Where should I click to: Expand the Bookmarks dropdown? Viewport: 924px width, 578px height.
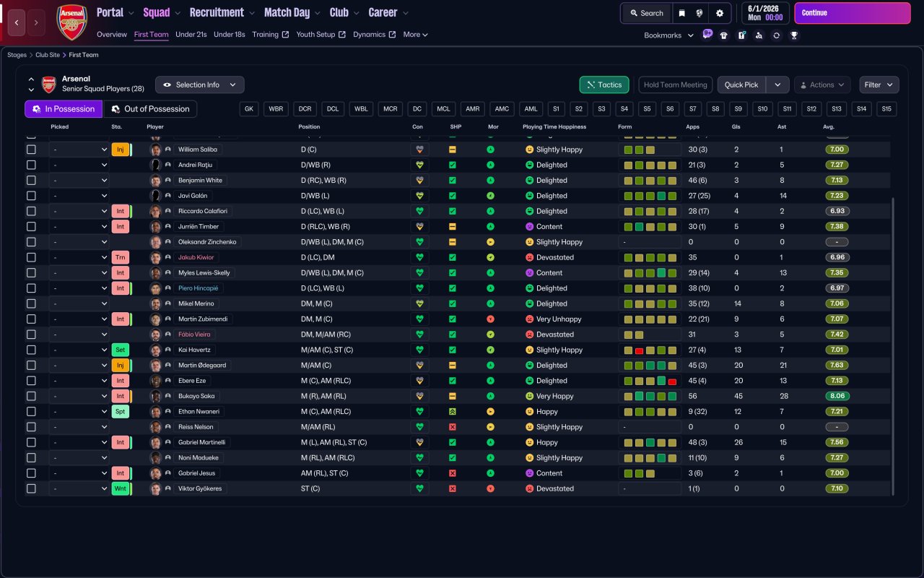point(668,35)
